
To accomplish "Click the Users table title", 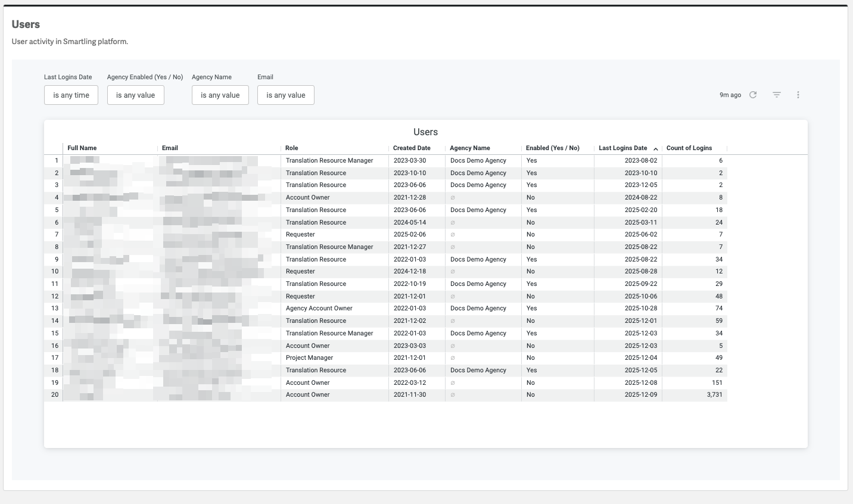I will [x=425, y=132].
